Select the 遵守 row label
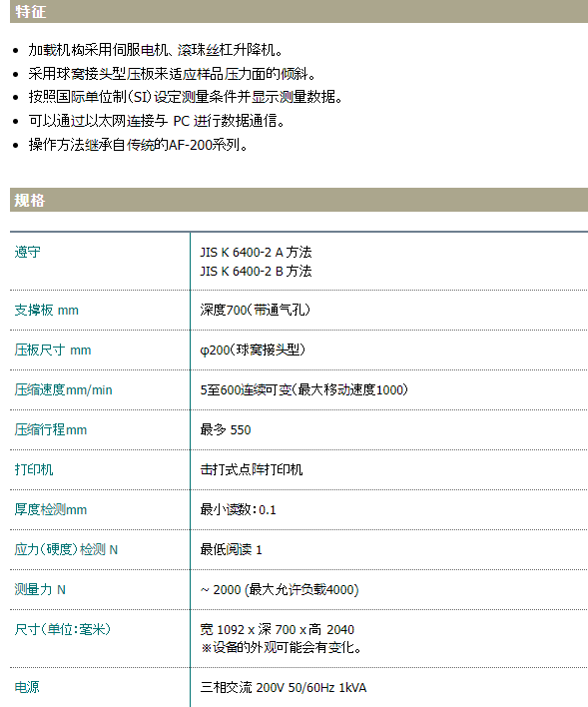588x707 pixels. (x=28, y=252)
